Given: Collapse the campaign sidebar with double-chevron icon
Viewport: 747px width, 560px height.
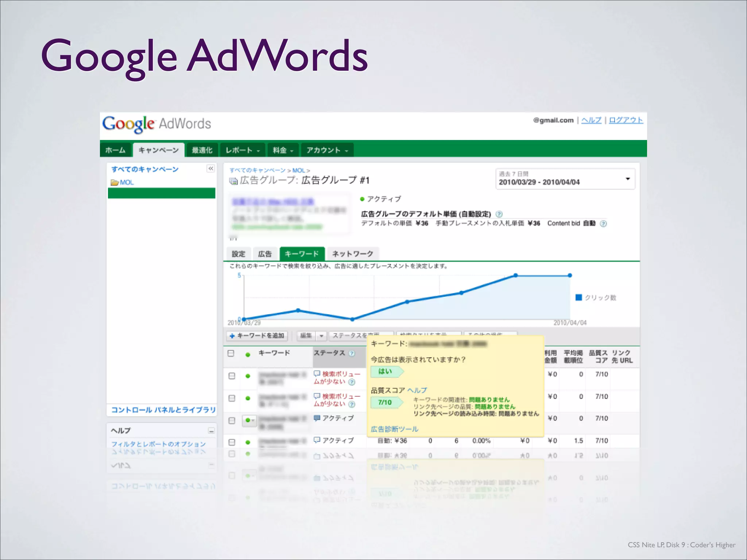Looking at the screenshot, I should point(210,168).
